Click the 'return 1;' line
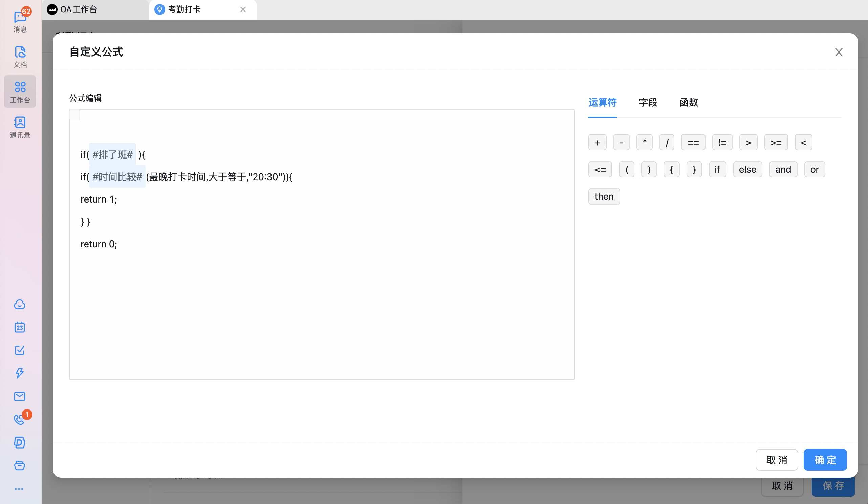 click(x=99, y=199)
